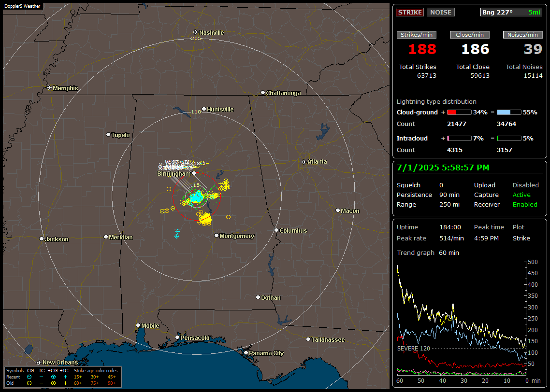Select the Huntsville city marker dot
The image size is (550, 392).
(x=204, y=109)
